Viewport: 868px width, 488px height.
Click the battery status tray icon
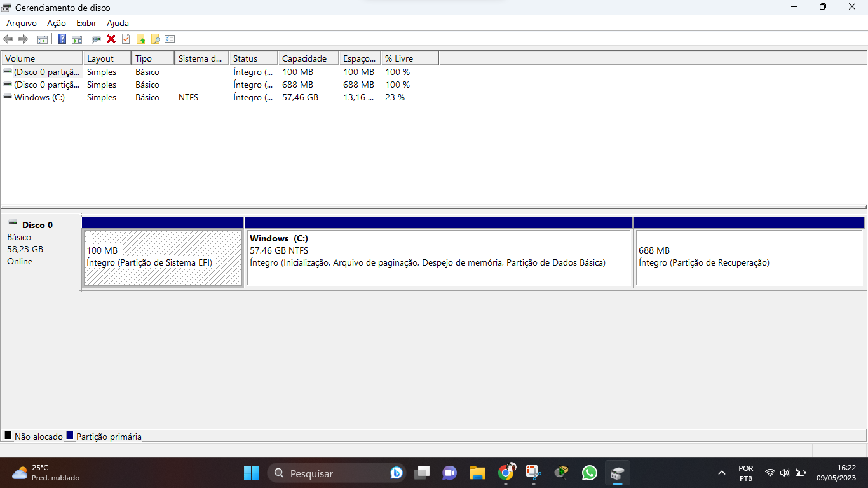[x=801, y=473]
